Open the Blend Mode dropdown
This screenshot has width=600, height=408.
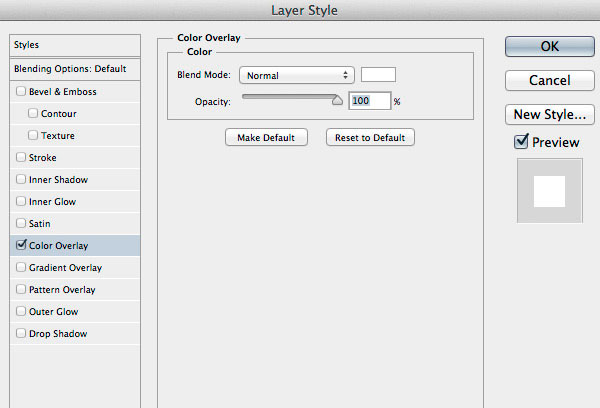click(297, 75)
